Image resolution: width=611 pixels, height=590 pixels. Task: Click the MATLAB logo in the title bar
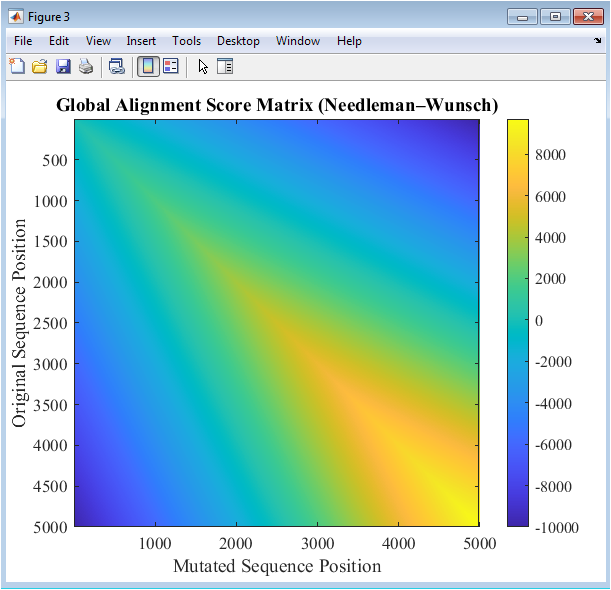coord(17,16)
